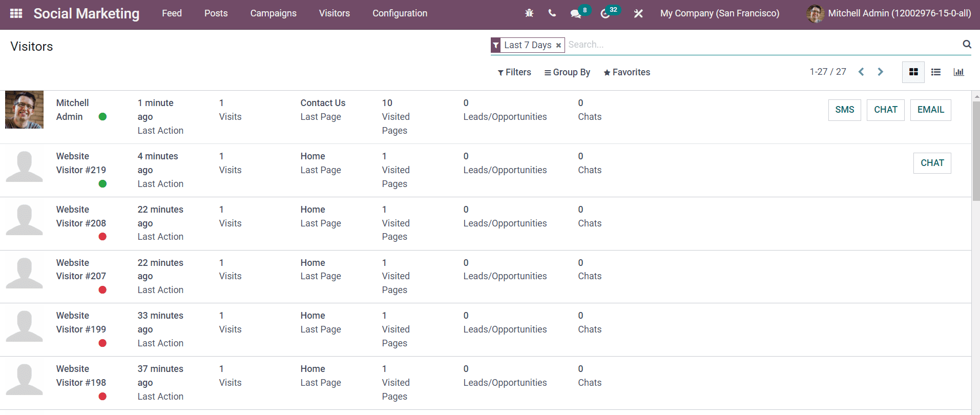This screenshot has height=415, width=980.
Task: Switch to list view
Action: coord(936,72)
